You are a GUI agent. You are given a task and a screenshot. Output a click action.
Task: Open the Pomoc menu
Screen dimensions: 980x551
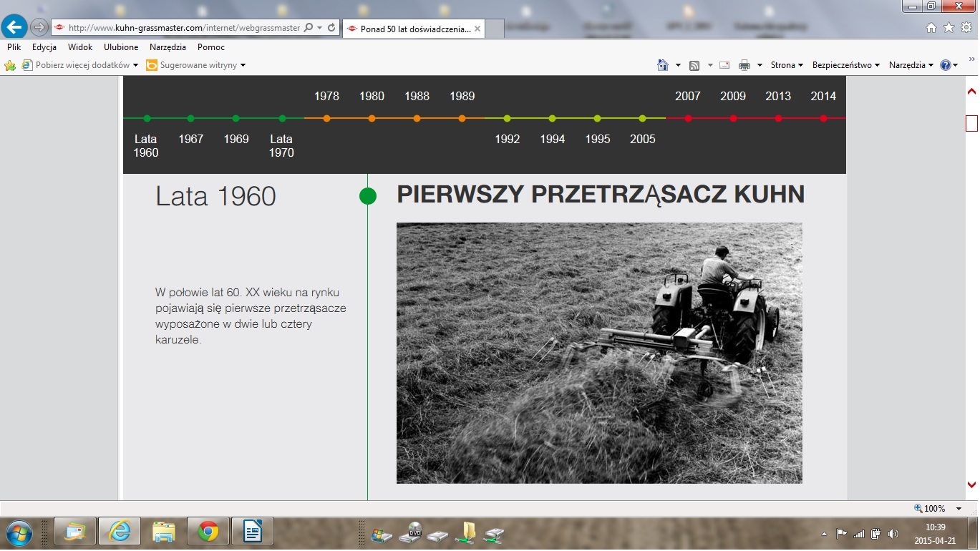point(211,47)
